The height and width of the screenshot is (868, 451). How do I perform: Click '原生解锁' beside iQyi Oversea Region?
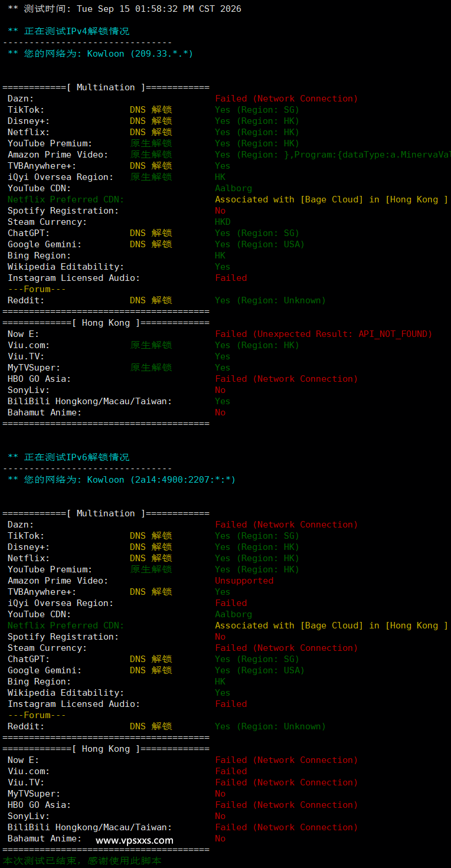pyautogui.click(x=151, y=177)
